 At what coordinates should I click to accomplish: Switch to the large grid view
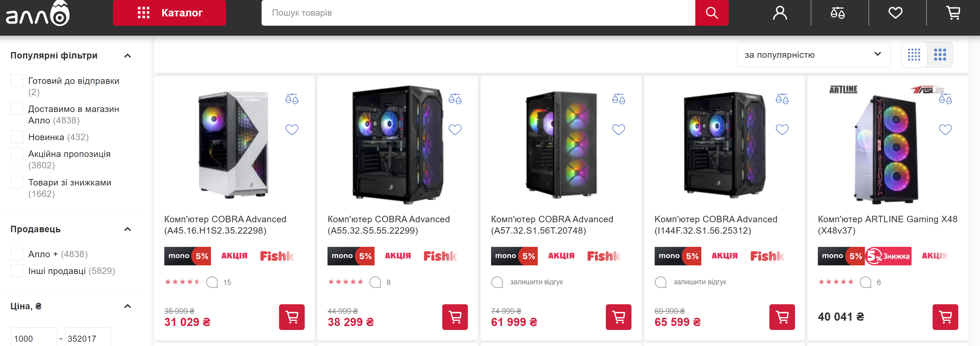click(x=940, y=55)
